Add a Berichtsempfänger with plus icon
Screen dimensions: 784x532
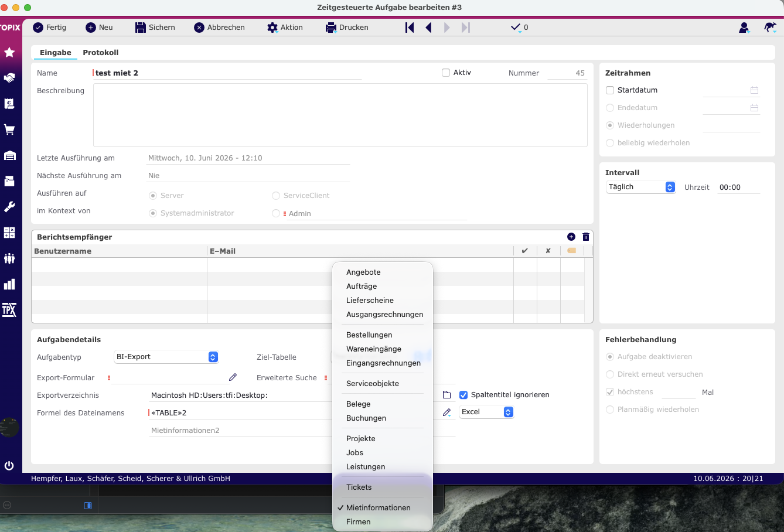[571, 237]
